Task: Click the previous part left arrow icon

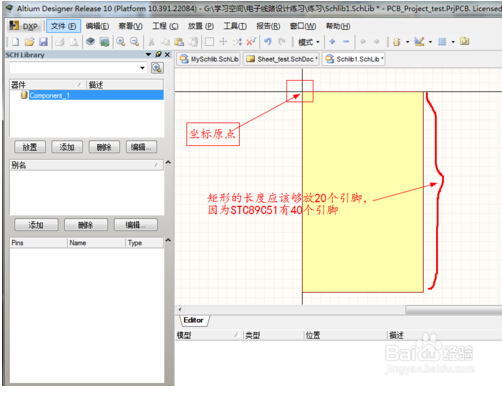Action: pyautogui.click(x=363, y=42)
